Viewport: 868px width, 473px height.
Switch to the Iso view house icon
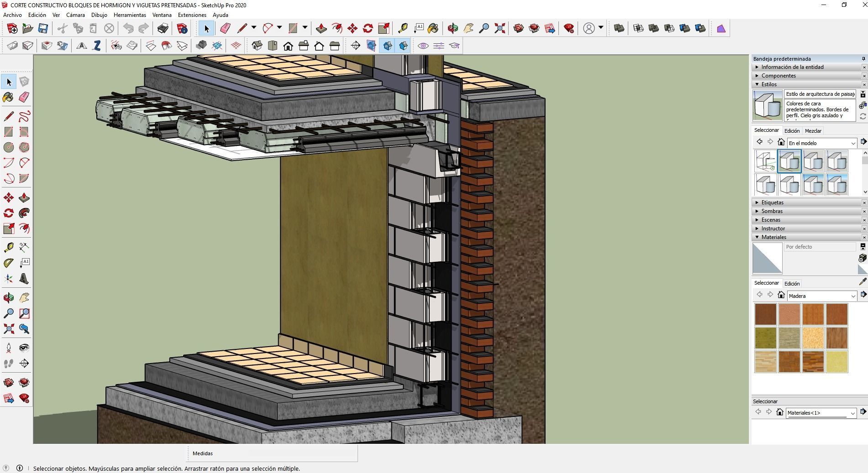point(257,46)
